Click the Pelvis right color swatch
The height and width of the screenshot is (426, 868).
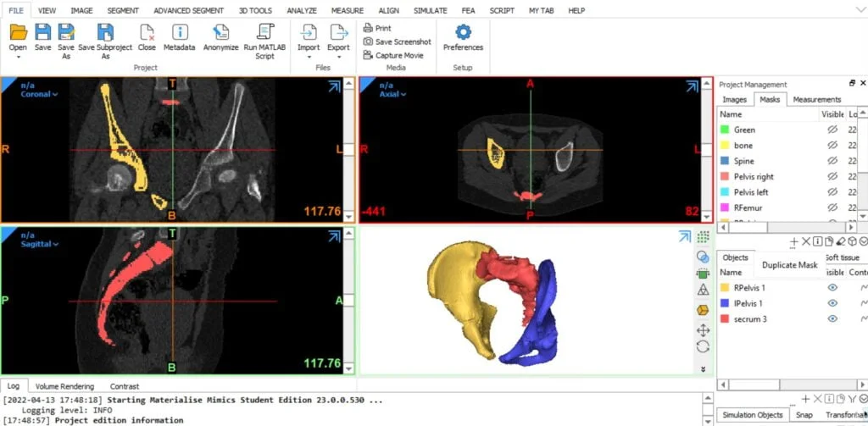tap(724, 176)
